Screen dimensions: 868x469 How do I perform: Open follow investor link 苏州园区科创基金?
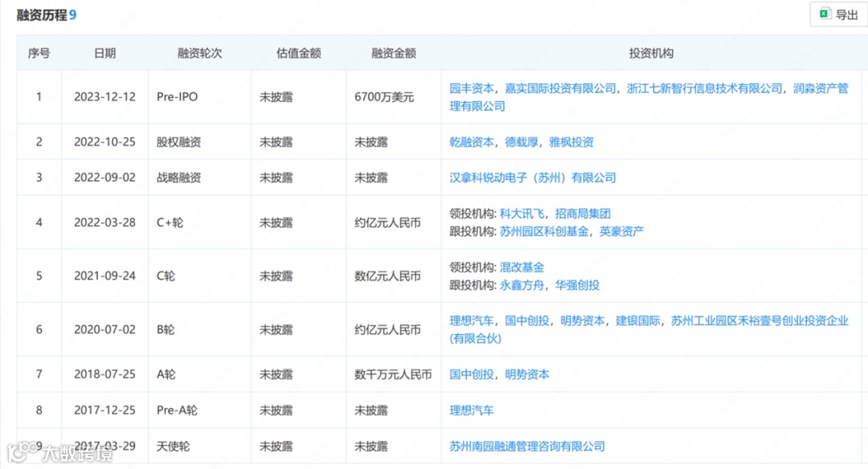pyautogui.click(x=543, y=231)
